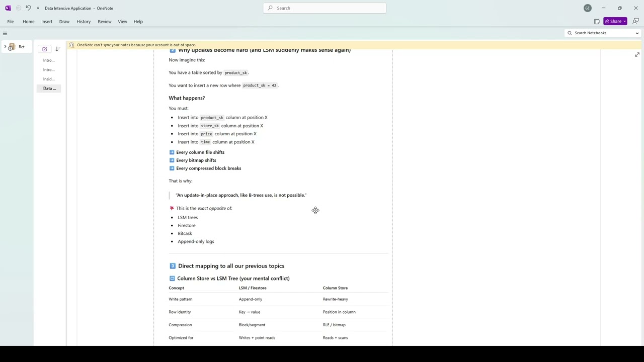Image resolution: width=644 pixels, height=362 pixels.
Task: Open the File menu
Action: point(11,22)
